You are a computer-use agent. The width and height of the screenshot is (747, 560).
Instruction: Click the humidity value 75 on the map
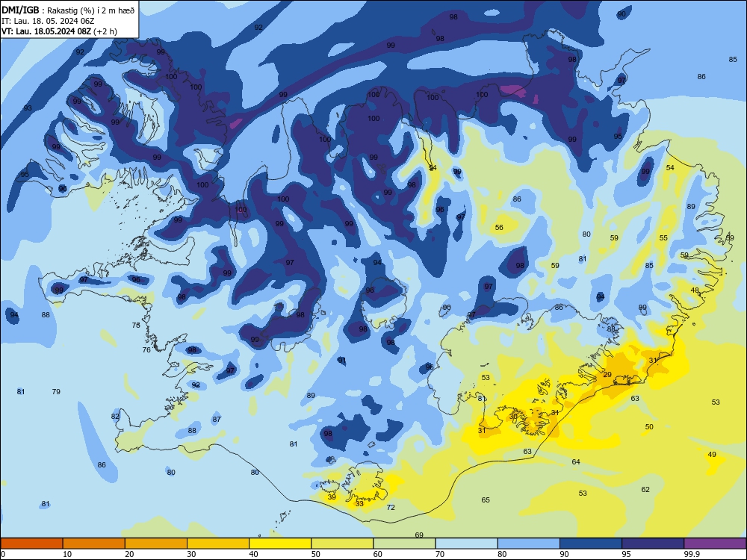point(136,326)
